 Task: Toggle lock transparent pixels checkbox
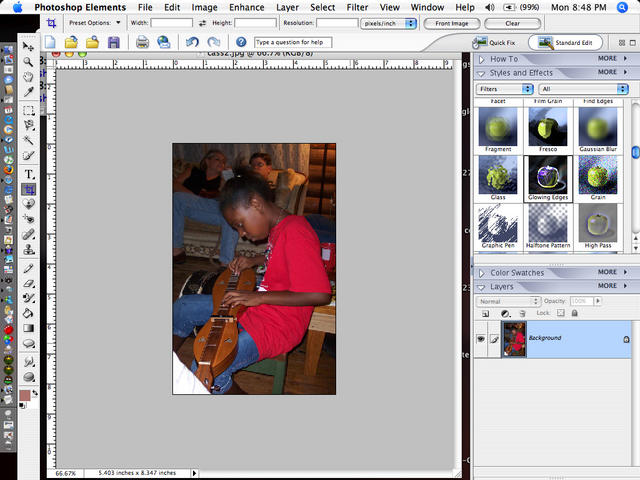click(561, 313)
